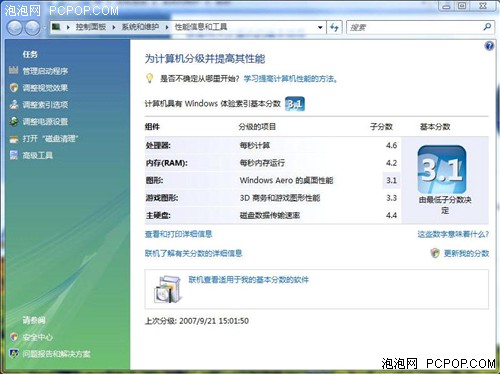Click the icon beside 高级工具

click(14, 155)
